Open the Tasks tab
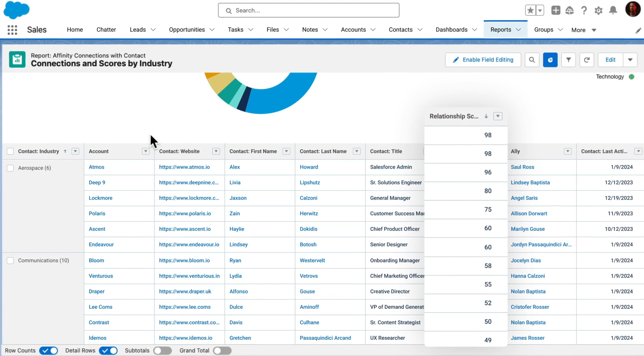The image size is (644, 356). click(x=236, y=30)
